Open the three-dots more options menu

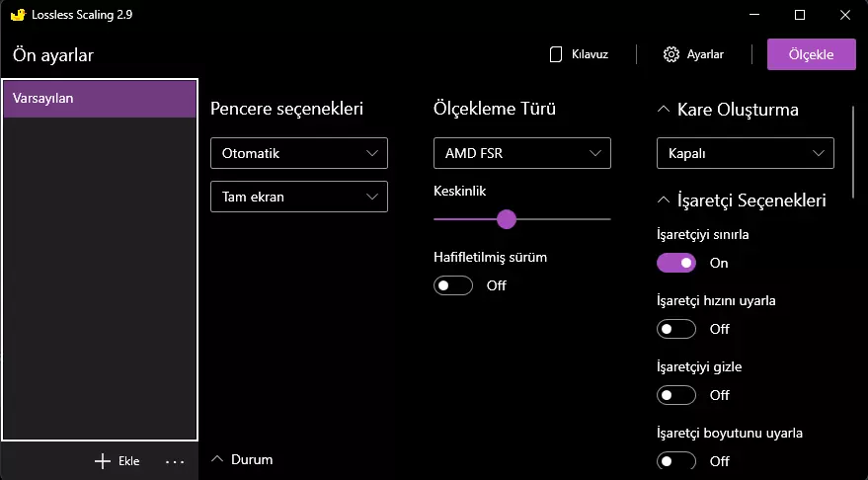tap(175, 461)
